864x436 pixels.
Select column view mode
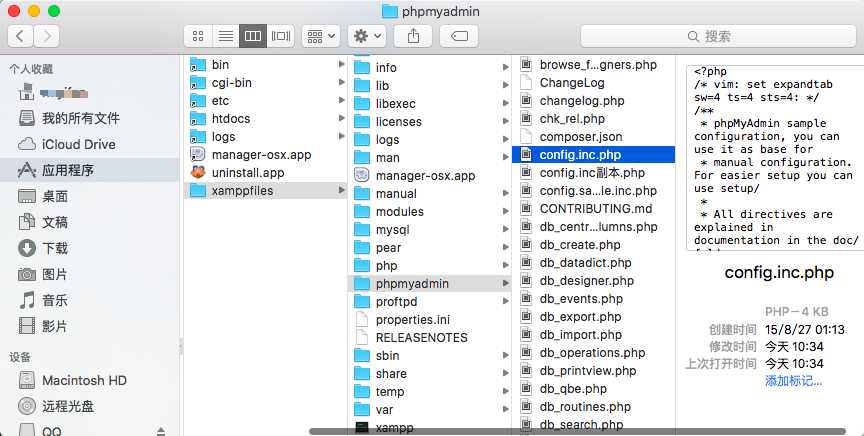(253, 36)
